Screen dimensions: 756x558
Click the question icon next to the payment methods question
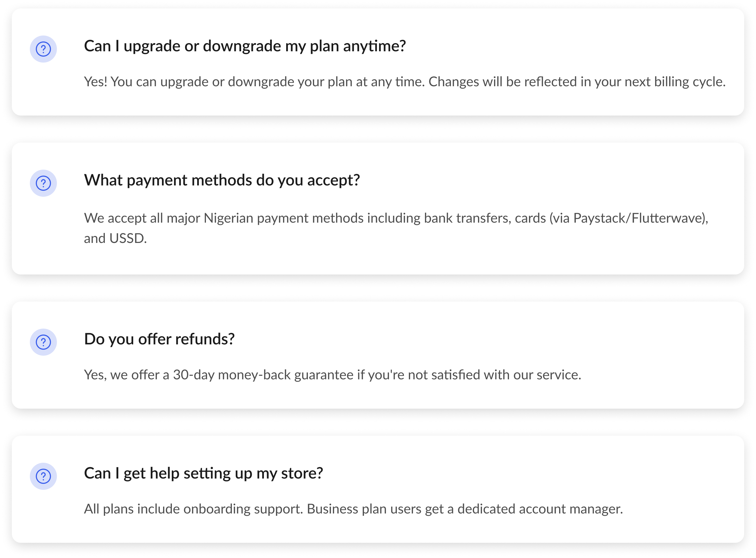pyautogui.click(x=43, y=183)
